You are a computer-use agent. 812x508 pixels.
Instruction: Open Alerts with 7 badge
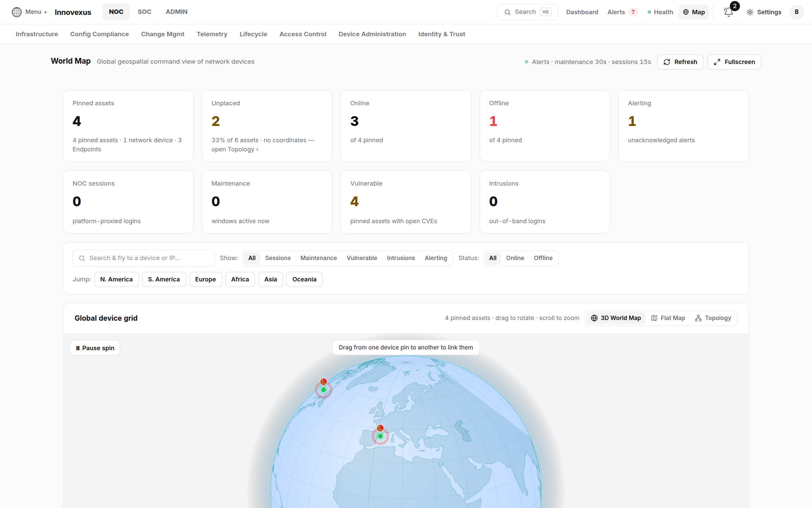point(623,12)
